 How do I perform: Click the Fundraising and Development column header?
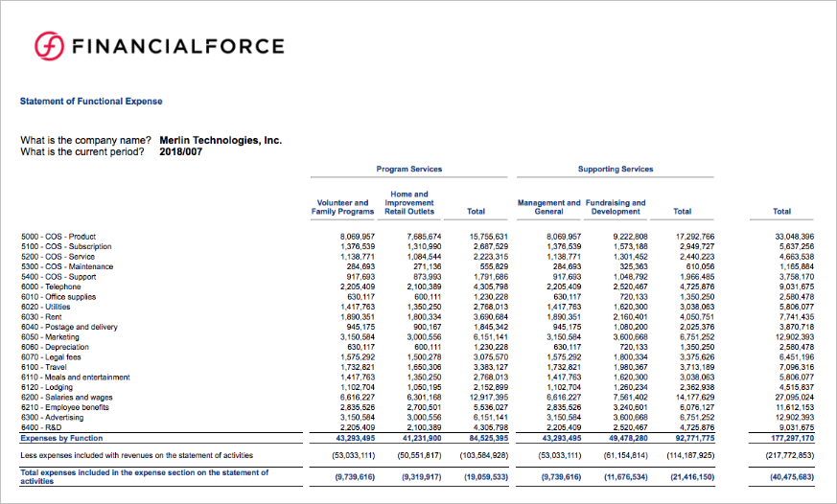[615, 207]
